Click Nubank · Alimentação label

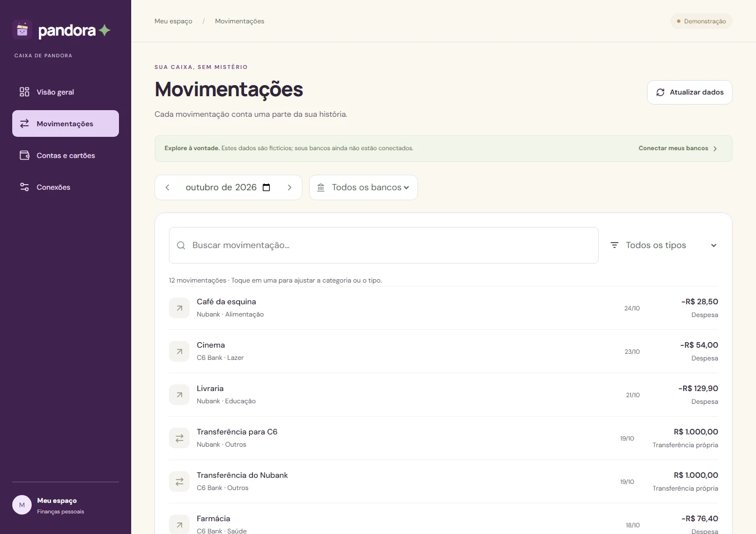[x=230, y=314]
